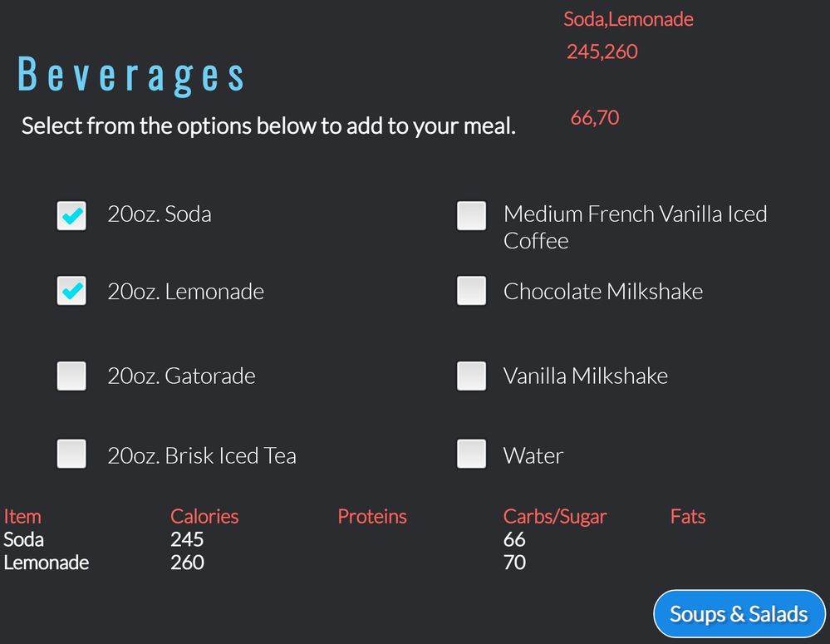Go to Soups & Salads page
Image resolution: width=830 pixels, height=644 pixels.
click(x=739, y=614)
